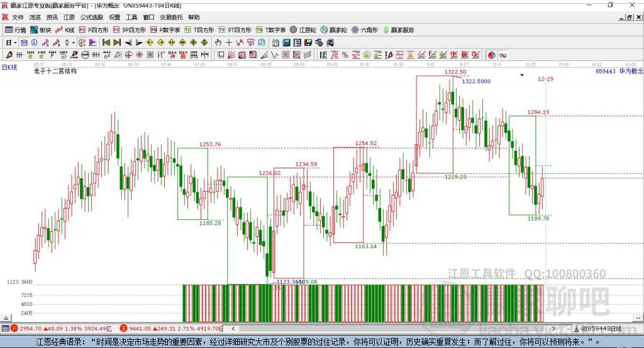Click the 深 index 9441.05 status entry

(171, 329)
